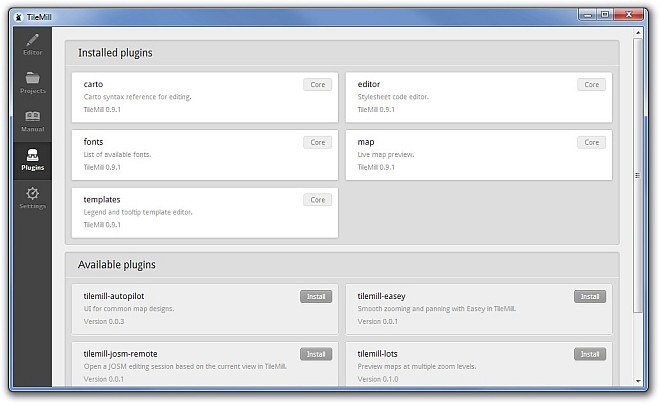Select the templates plugin name
Image resolution: width=660 pixels, height=404 pixels.
(x=102, y=199)
